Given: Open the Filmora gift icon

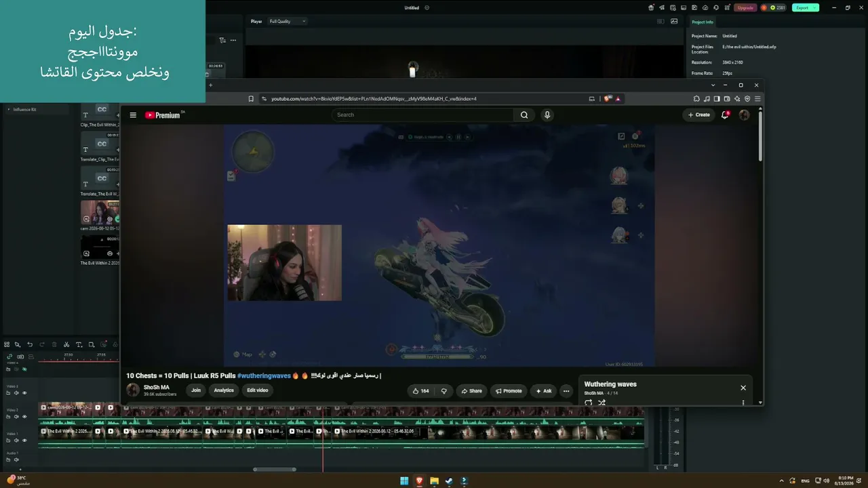Looking at the screenshot, I should coord(651,7).
